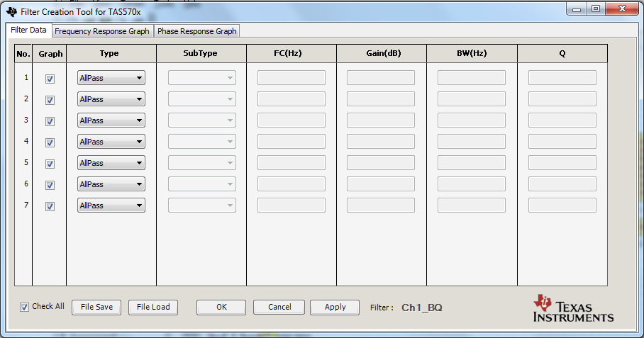Click the Cancel button
Screen dimensions: 644x338
click(279, 308)
